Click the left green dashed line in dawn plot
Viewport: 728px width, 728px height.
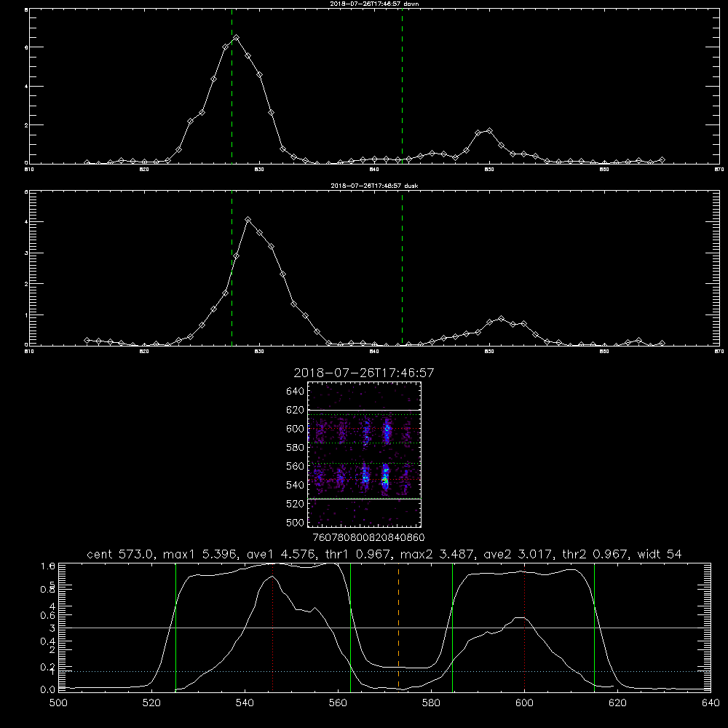[232, 87]
